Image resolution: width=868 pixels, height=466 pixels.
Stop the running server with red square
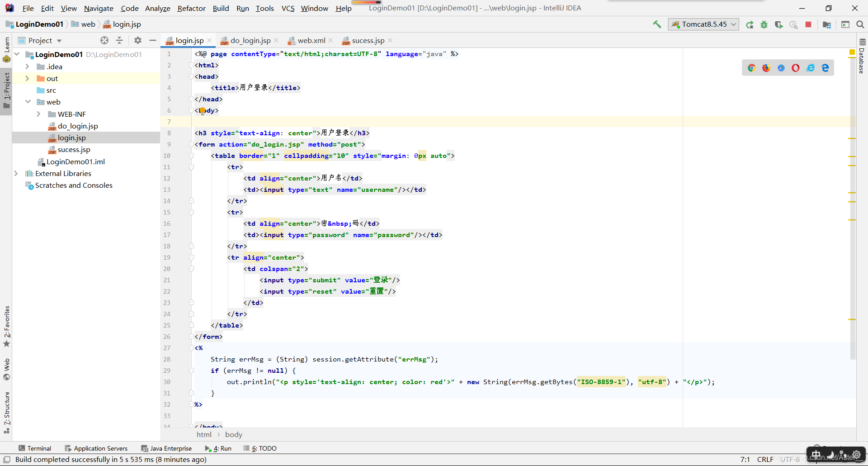(x=808, y=24)
